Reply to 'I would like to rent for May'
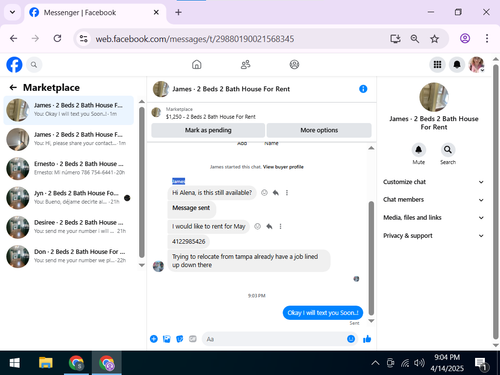The image size is (500, 375). [269, 227]
